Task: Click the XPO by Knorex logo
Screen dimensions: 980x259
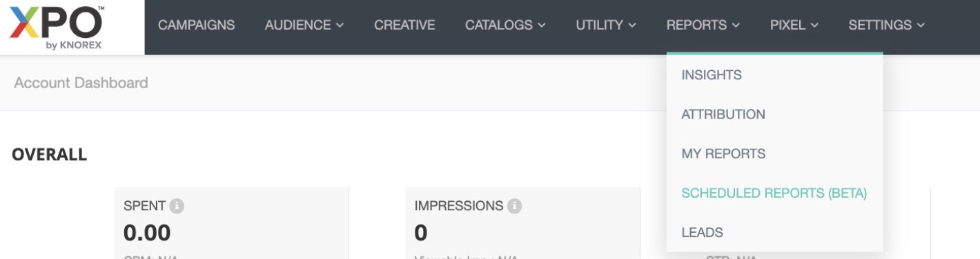Action: 56,25
